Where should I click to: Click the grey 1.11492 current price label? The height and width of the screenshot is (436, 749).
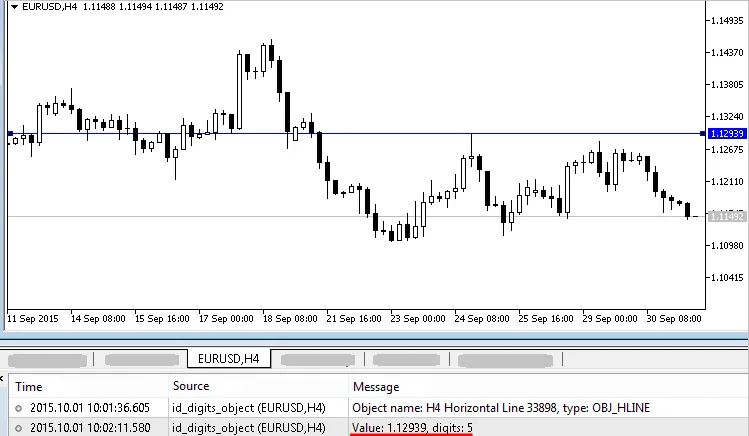pos(724,216)
